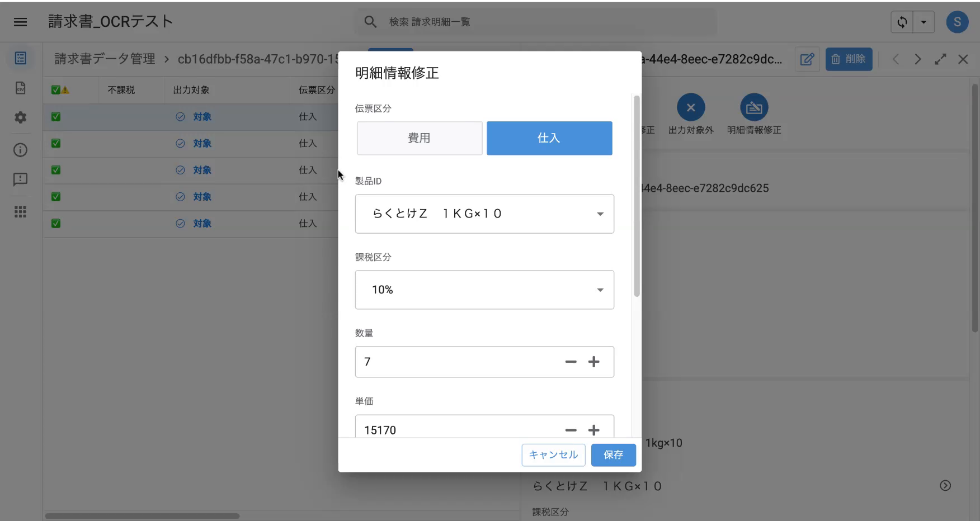Screen dimensions: 980x521
Task: Click the dialog vertical scrollbar
Action: tap(637, 196)
